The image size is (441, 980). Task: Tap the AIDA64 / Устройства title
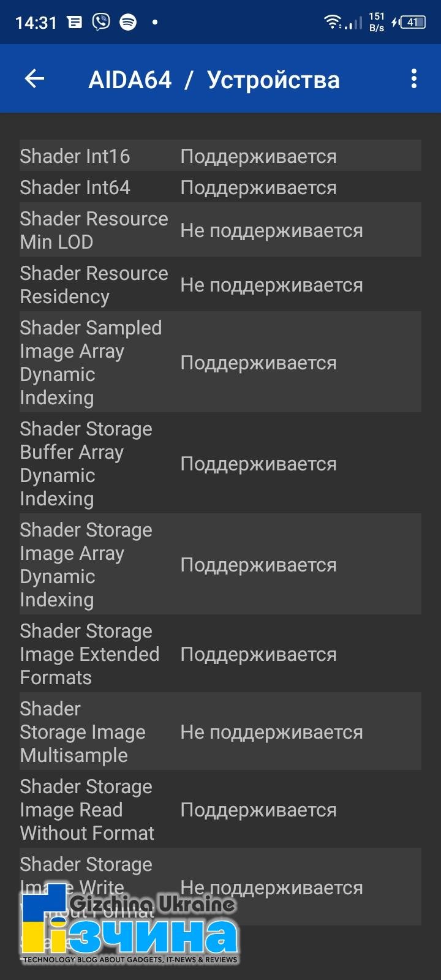214,80
